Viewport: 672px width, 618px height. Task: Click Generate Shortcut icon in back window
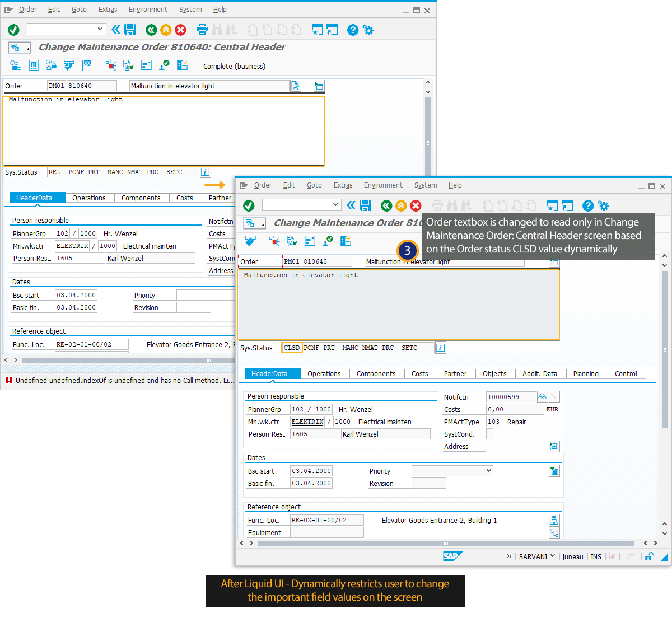click(332, 30)
